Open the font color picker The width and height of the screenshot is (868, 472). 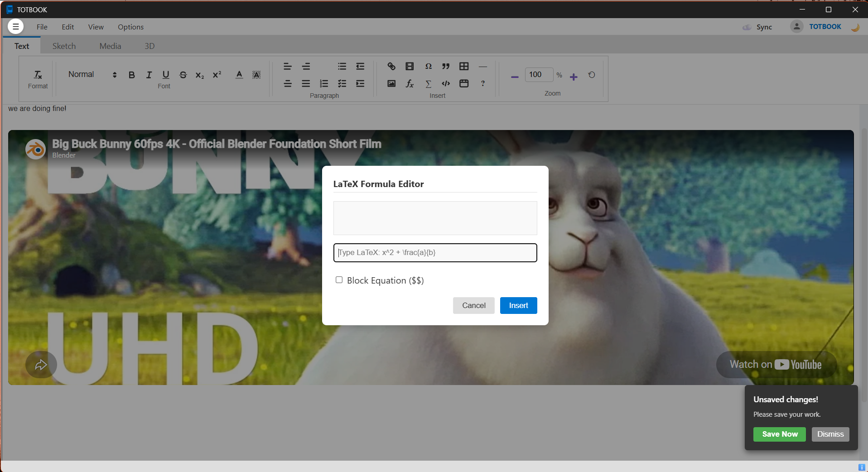coord(239,75)
